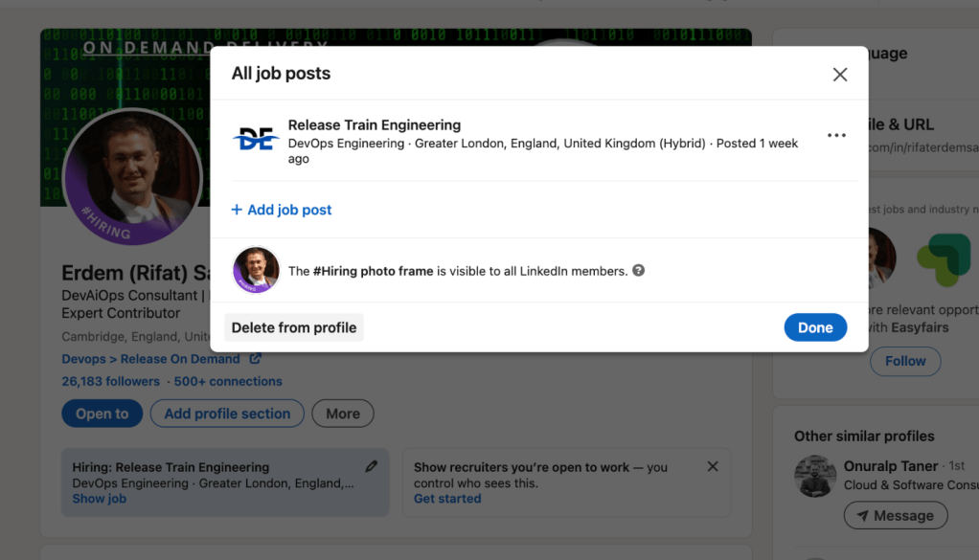Click the More button on profile
Screen dimensions: 979x560
click(x=343, y=414)
